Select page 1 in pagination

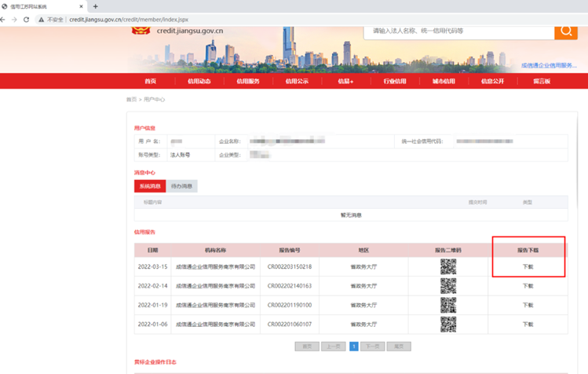pos(353,346)
